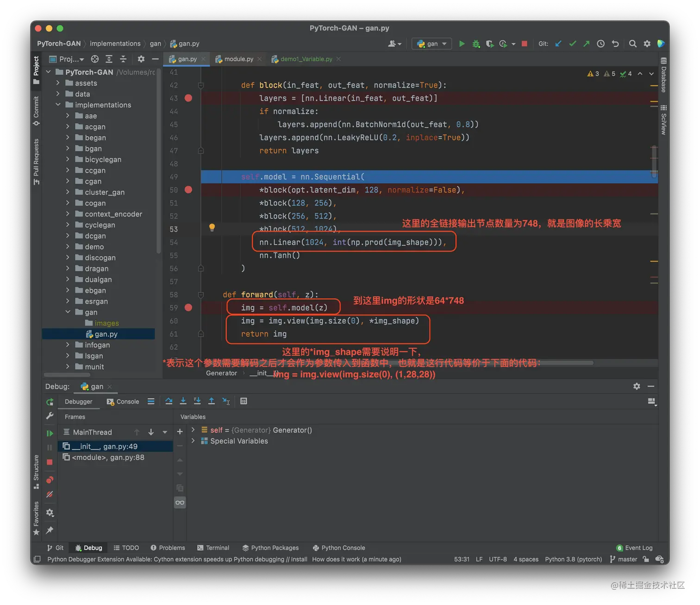Click master branch in status bar
700x605 pixels.
point(624,559)
